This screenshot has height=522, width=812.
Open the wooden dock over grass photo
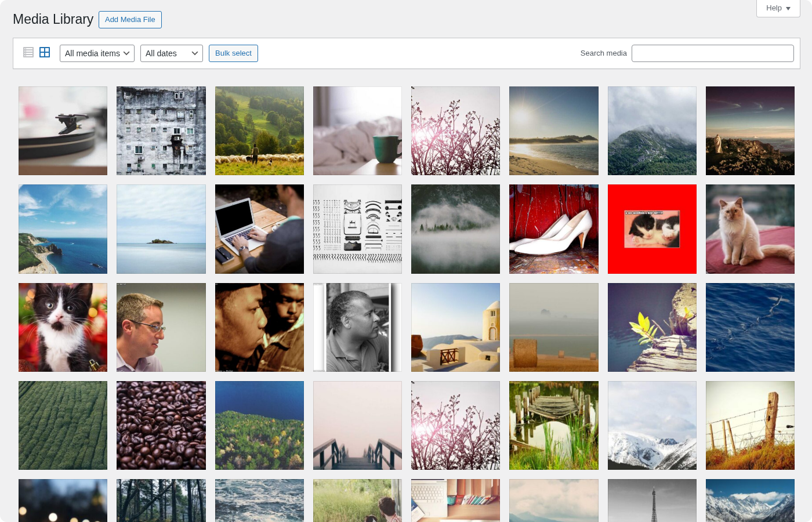553,425
